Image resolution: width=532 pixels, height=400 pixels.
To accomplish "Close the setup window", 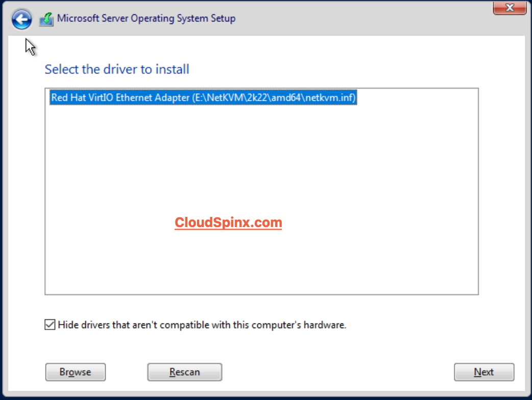I will point(509,8).
